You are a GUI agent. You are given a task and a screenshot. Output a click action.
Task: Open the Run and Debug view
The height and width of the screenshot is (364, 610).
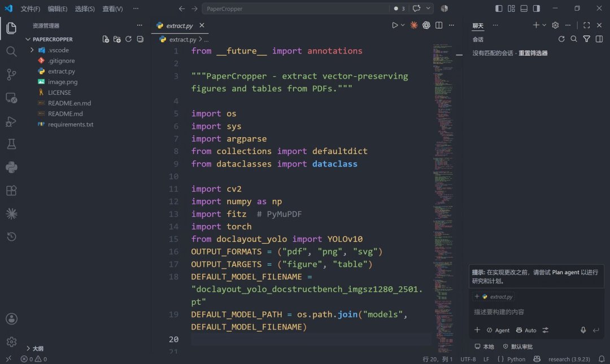11,121
